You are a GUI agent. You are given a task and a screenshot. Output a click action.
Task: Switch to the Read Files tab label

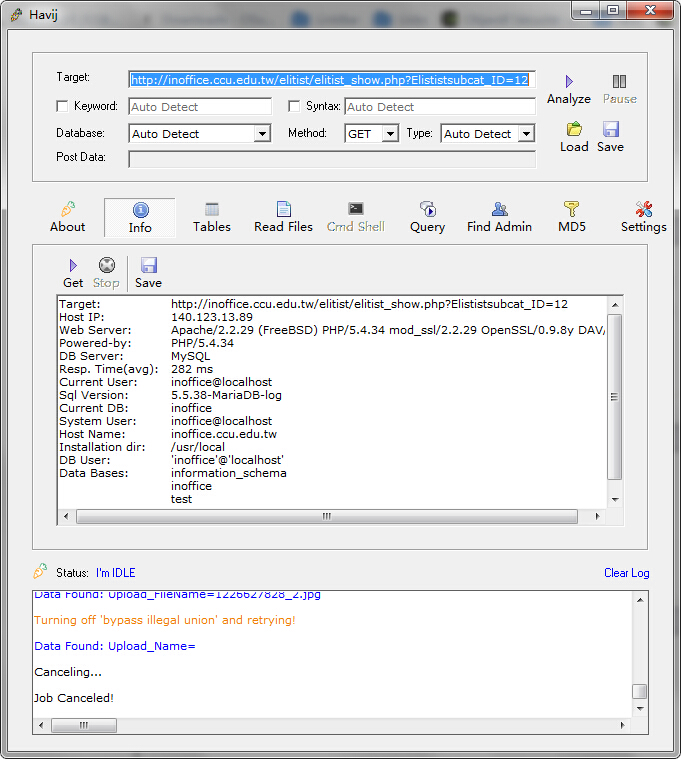284,227
